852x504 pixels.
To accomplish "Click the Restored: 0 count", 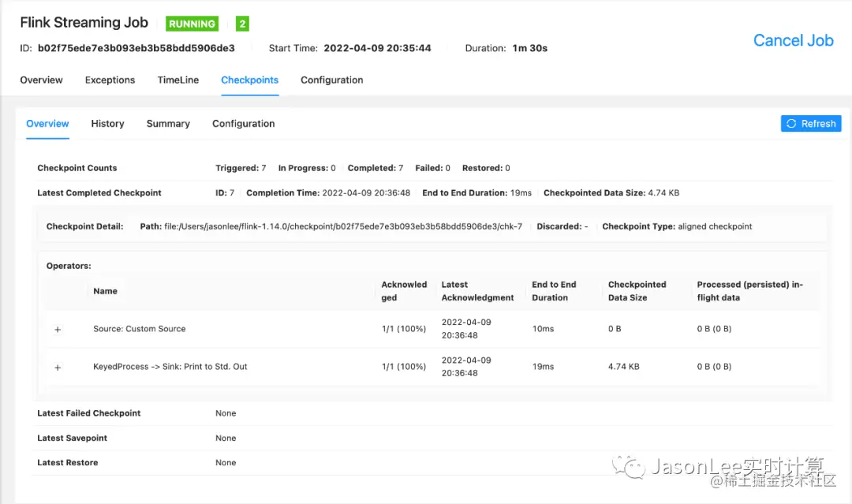I will (486, 168).
